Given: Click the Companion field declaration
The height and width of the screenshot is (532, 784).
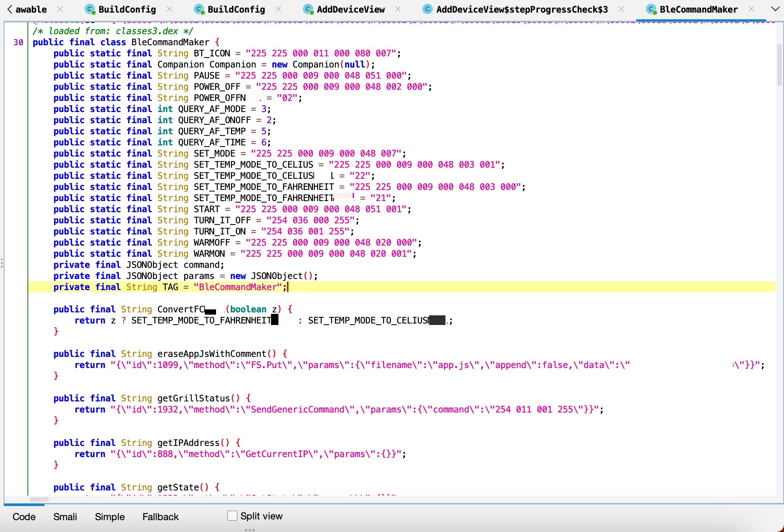Looking at the screenshot, I should (214, 65).
